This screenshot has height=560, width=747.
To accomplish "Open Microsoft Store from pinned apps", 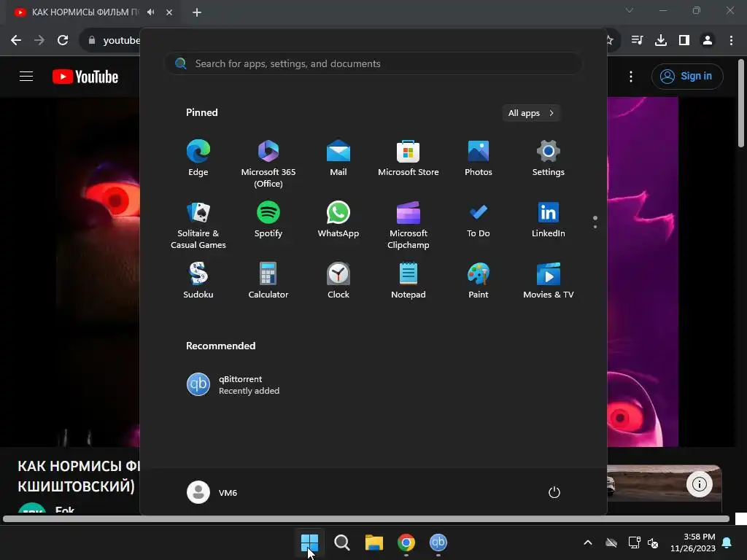I will tap(409, 158).
